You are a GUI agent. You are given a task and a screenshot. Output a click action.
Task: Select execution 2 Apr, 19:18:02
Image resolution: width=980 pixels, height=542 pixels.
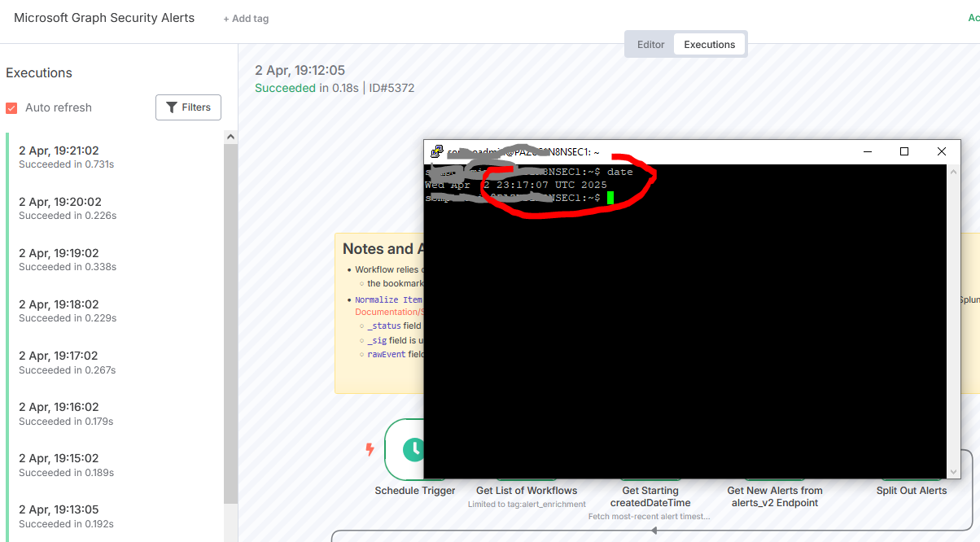pos(114,311)
